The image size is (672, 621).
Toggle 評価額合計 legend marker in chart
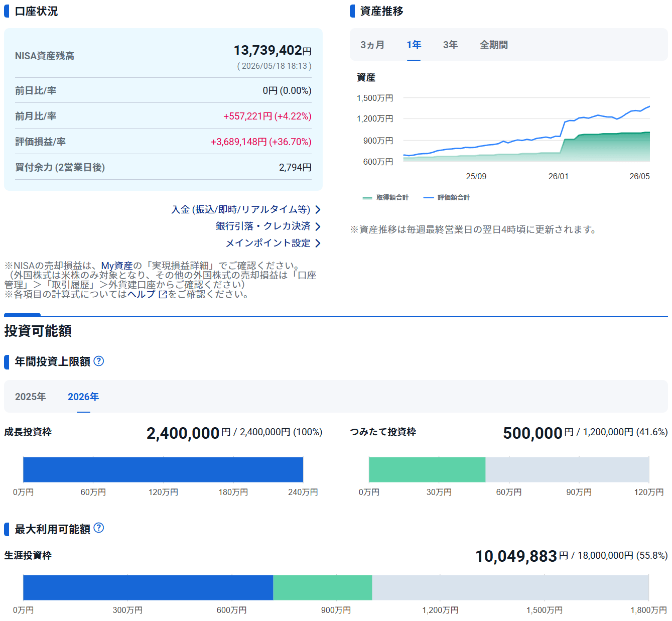coord(429,198)
